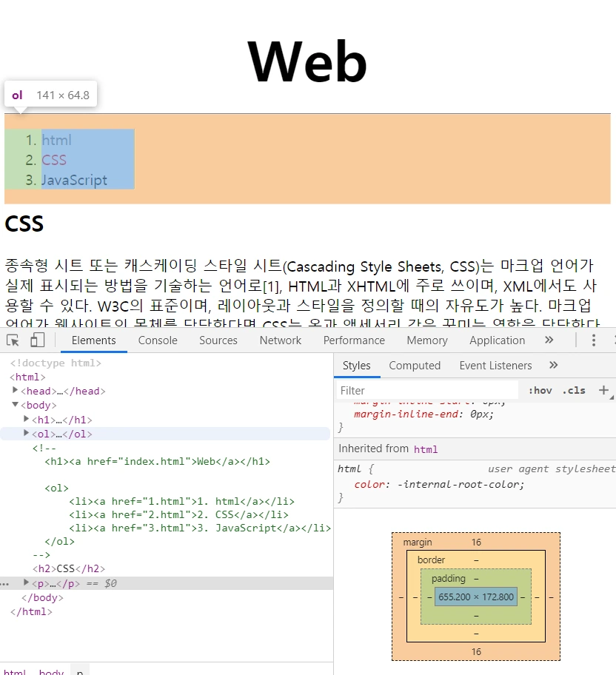
Task: Switch to the Console tab
Action: point(158,340)
